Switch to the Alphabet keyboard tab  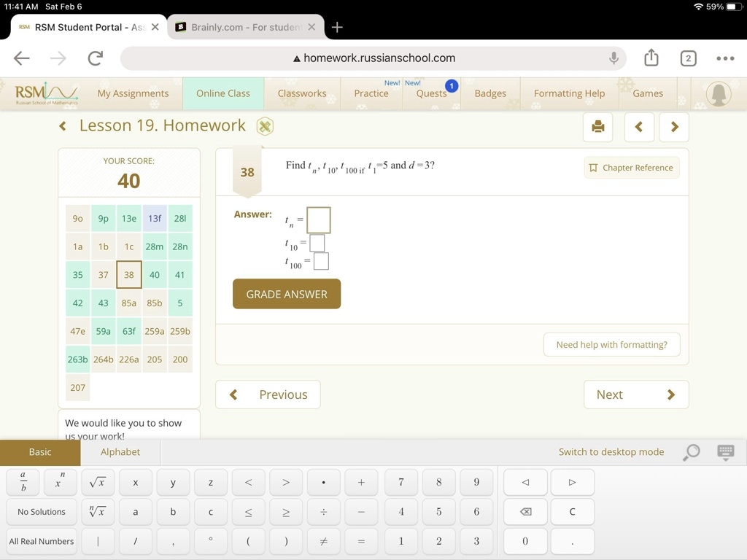point(120,452)
